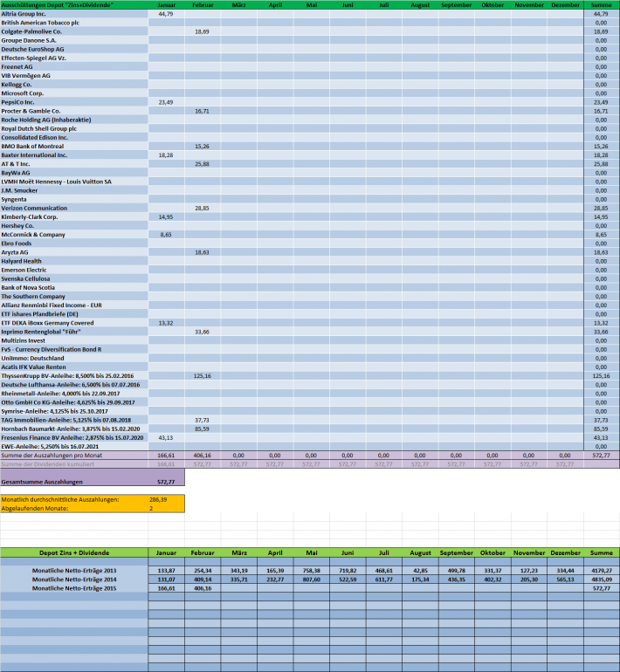Click Februar total 406,16 in the sum row
The width and height of the screenshot is (620, 672).
[203, 456]
